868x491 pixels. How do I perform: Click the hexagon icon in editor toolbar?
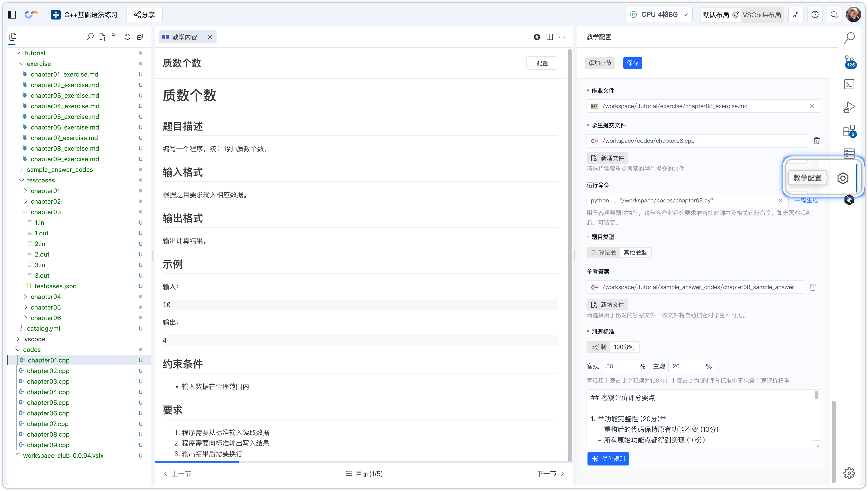[x=537, y=37]
